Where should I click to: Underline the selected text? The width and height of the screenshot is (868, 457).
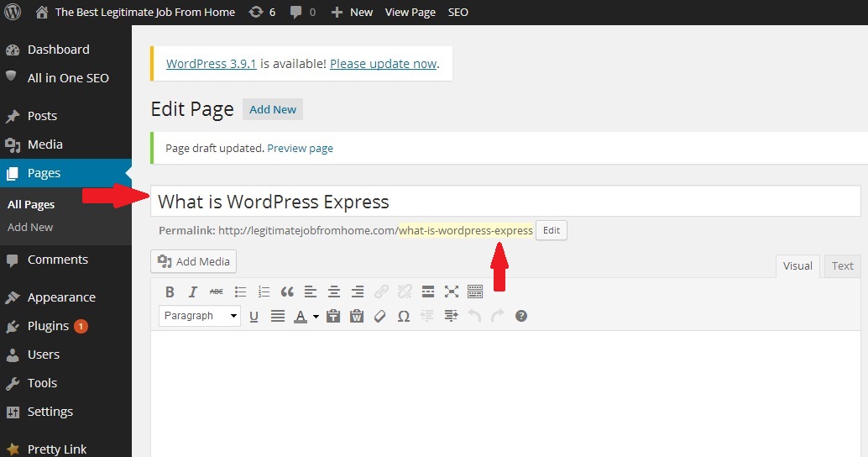tap(254, 317)
